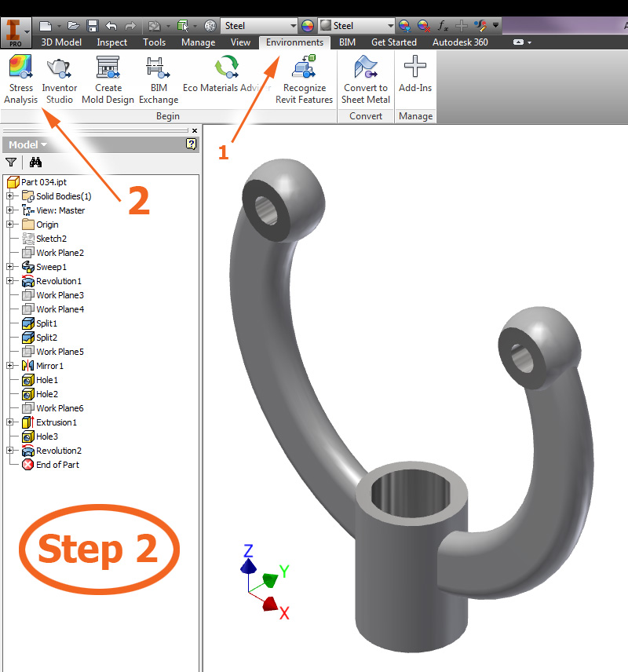Click the Z axis of the triad
Image resolution: width=628 pixels, height=672 pixels.
pyautogui.click(x=248, y=567)
